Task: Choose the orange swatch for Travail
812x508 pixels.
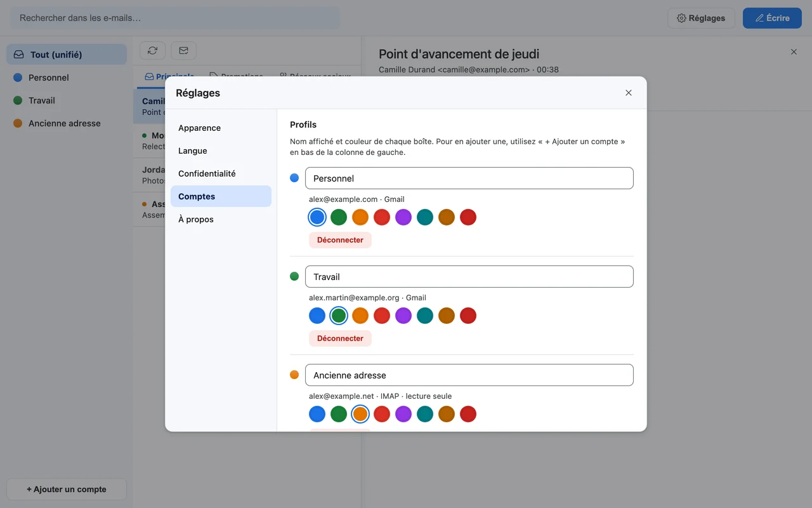Action: [360, 316]
